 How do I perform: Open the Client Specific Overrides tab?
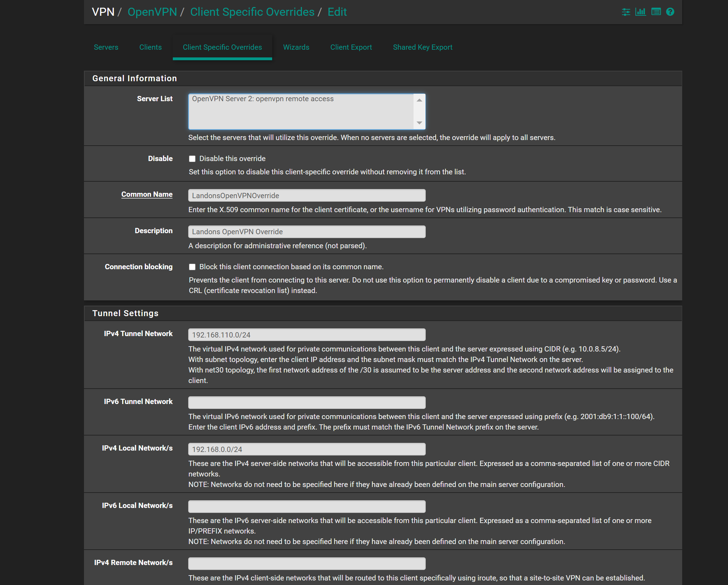[222, 47]
